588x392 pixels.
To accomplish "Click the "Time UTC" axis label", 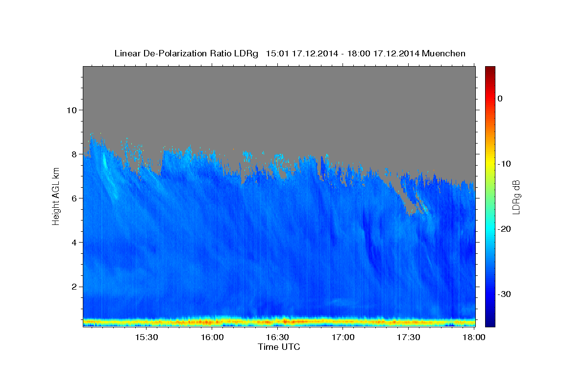I will point(279,347).
